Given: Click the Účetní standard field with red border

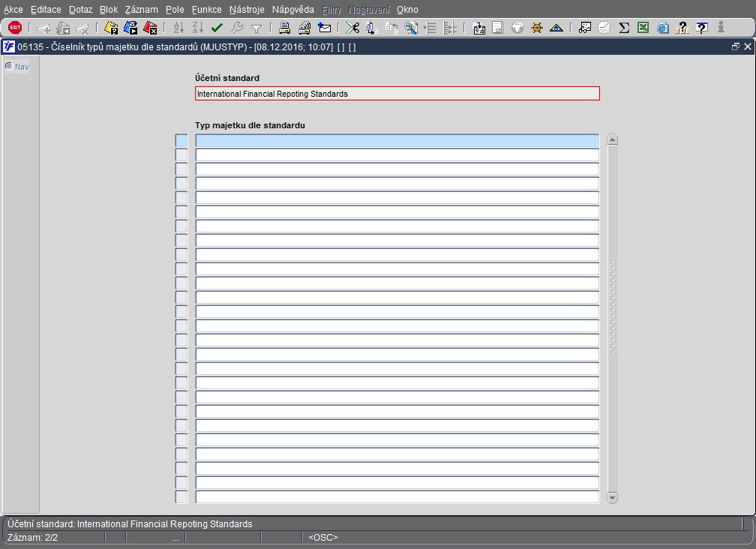Looking at the screenshot, I should click(397, 94).
